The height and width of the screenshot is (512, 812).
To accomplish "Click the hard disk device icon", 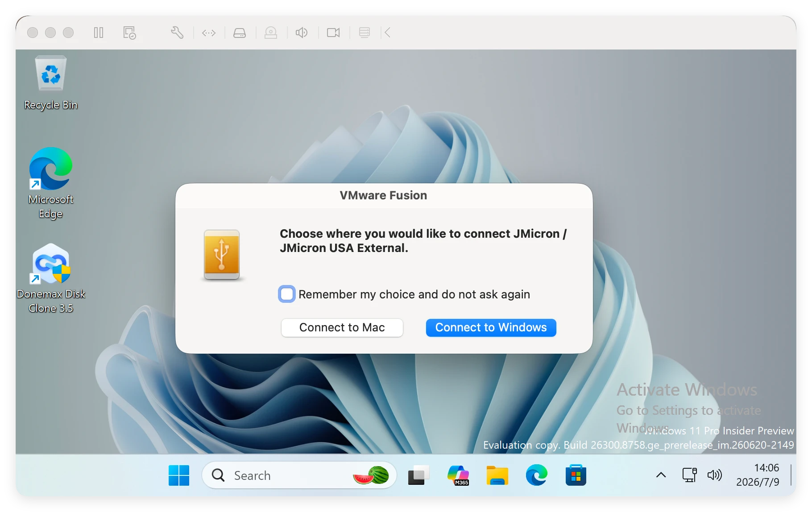I will pos(240,33).
